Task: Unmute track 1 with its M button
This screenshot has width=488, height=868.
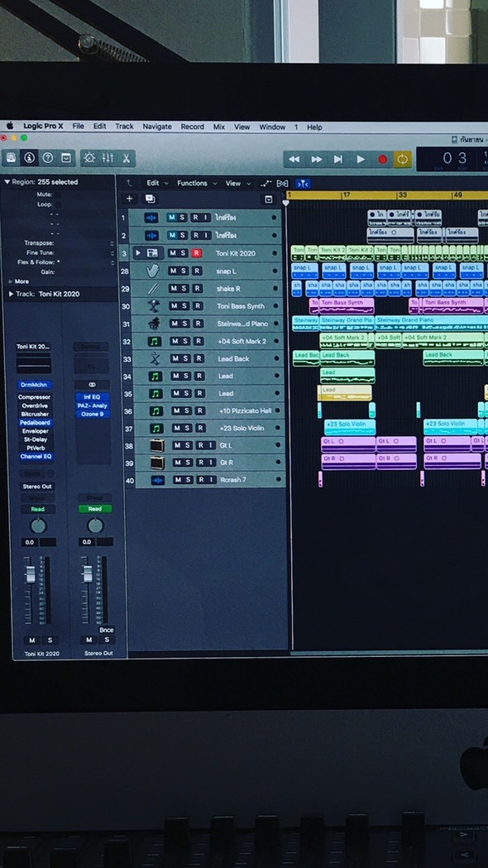Action: [x=171, y=218]
